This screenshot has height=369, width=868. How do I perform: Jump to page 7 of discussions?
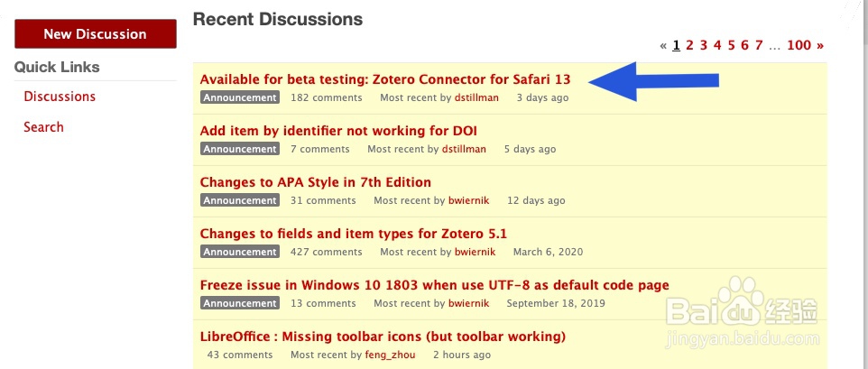pyautogui.click(x=759, y=45)
